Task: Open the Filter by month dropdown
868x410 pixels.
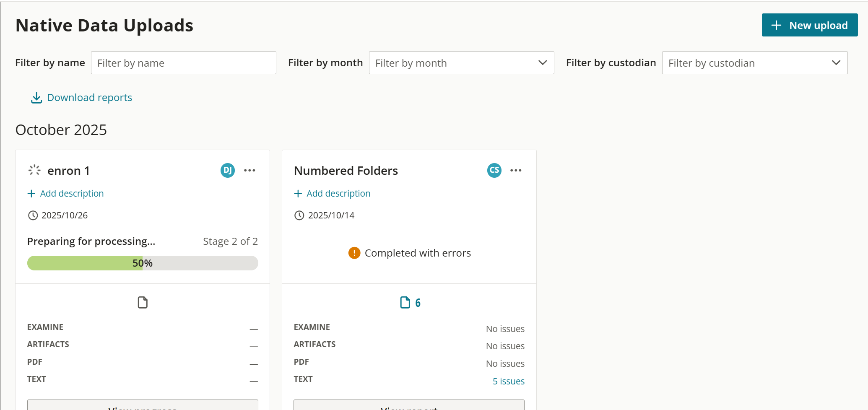Action: 461,63
